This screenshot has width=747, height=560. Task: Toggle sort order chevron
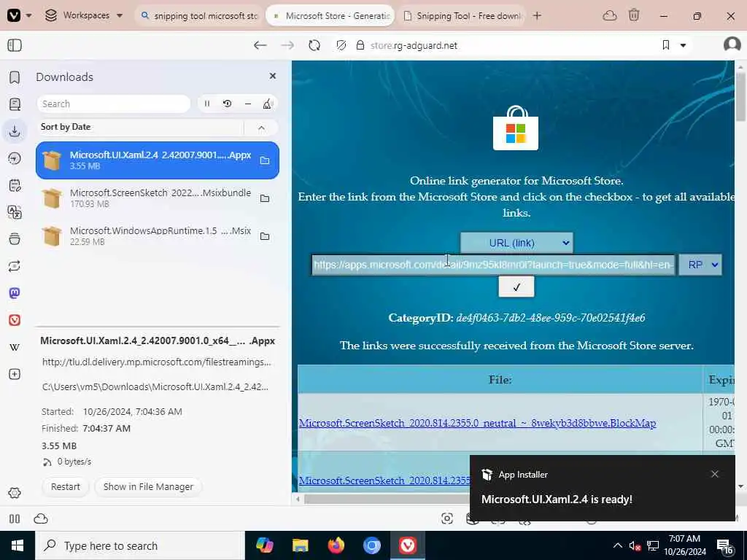[261, 128]
